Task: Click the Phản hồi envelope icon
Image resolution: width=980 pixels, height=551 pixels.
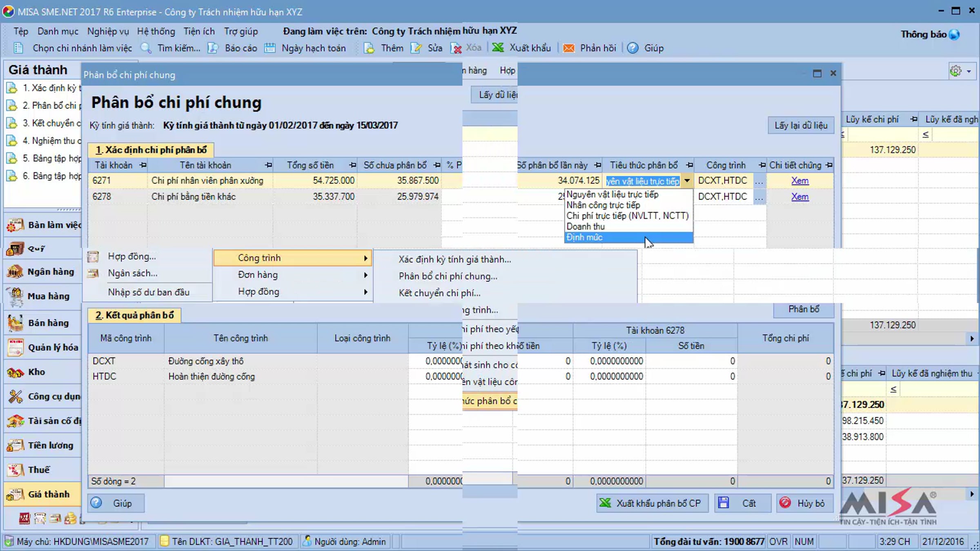Action: [x=568, y=48]
